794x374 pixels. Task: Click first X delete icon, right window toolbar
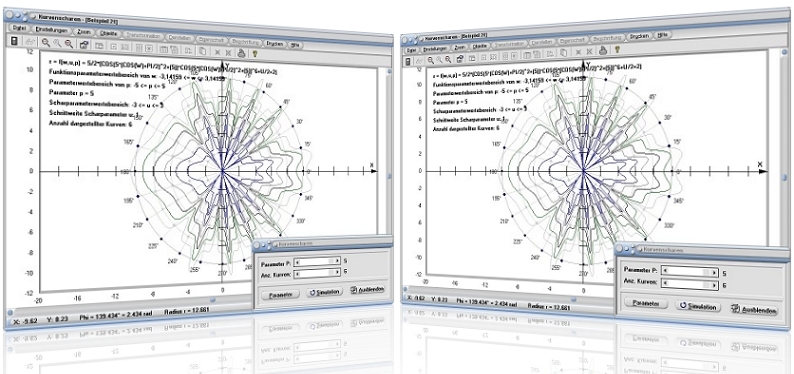pos(578,52)
